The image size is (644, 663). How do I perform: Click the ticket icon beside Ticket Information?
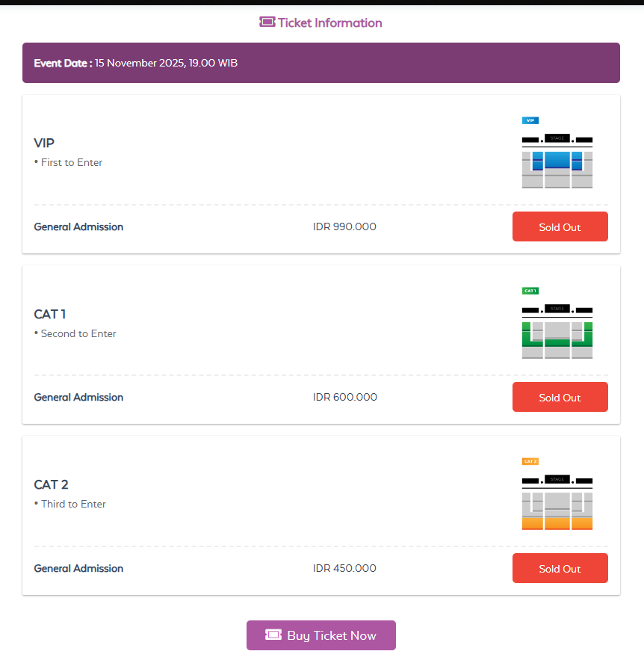[x=267, y=22]
